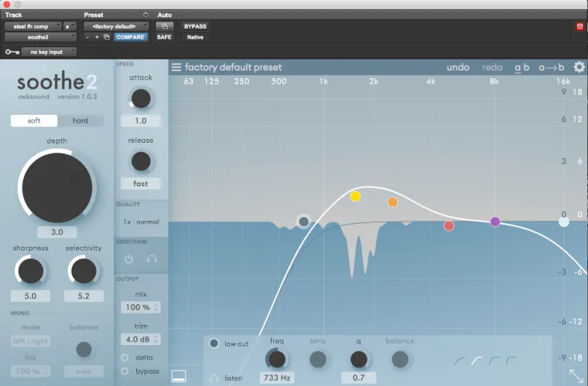
Task: Click the selectivity knob
Action: click(84, 270)
